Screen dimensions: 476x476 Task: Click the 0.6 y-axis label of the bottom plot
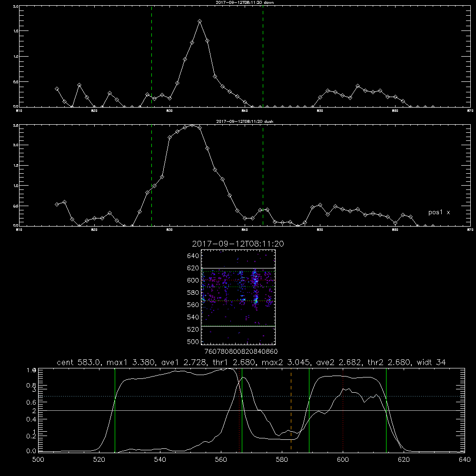click(x=31, y=402)
